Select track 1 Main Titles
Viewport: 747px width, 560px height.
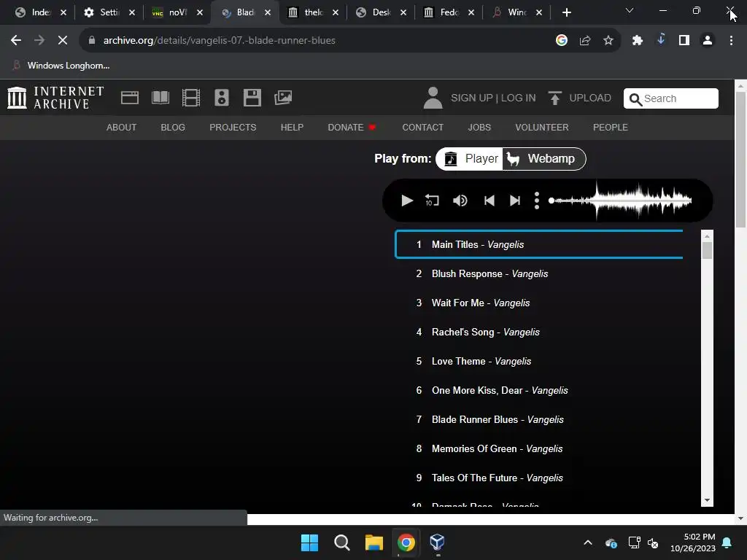click(539, 245)
